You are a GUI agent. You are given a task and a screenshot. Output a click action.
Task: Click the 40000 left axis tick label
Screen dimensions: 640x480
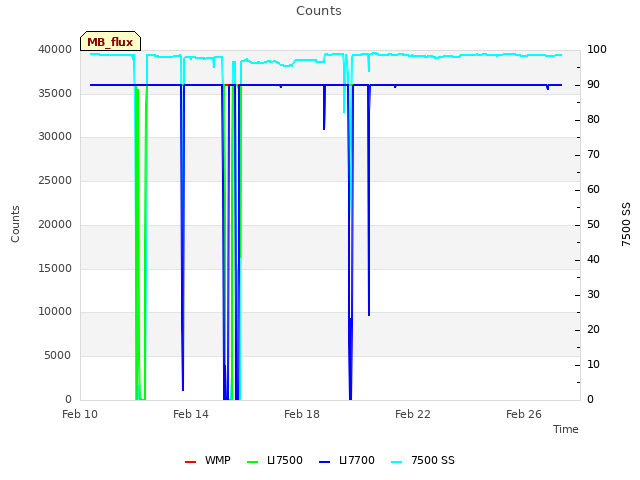pos(55,49)
